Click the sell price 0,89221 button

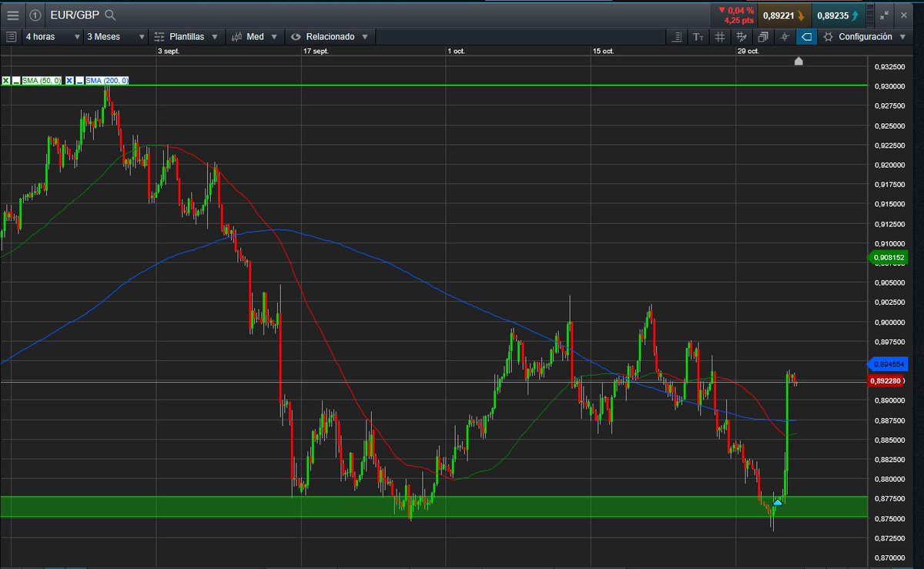783,15
